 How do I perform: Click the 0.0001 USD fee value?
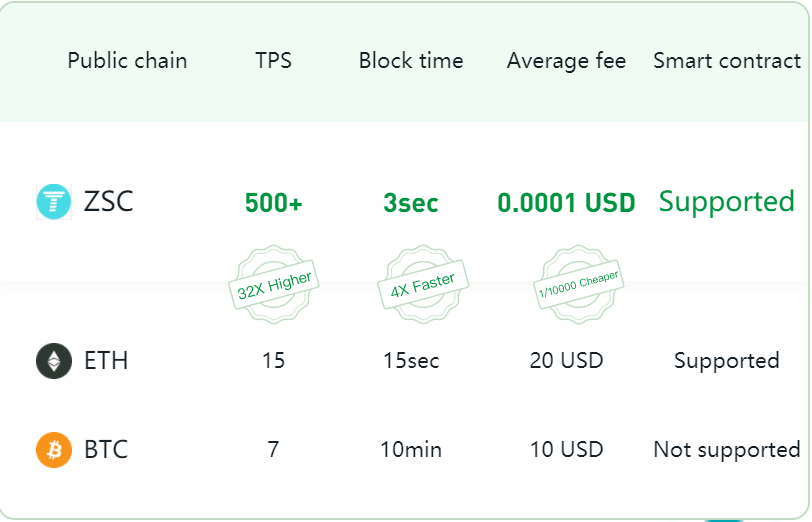click(567, 202)
